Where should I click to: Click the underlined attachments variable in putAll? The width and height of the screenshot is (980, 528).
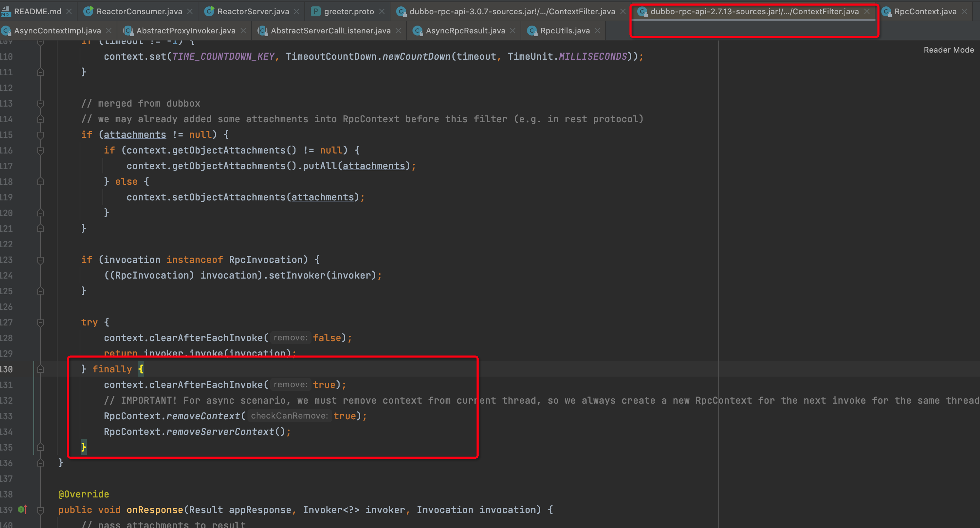[374, 166]
